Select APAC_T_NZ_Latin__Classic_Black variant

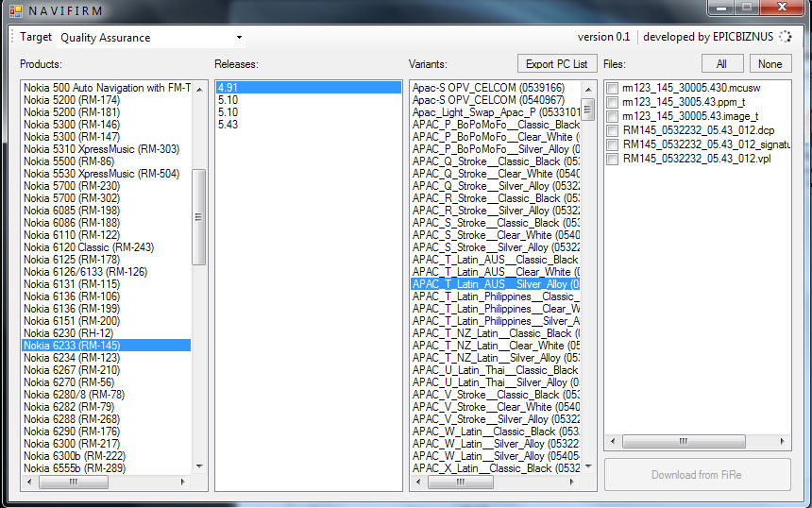tap(496, 333)
